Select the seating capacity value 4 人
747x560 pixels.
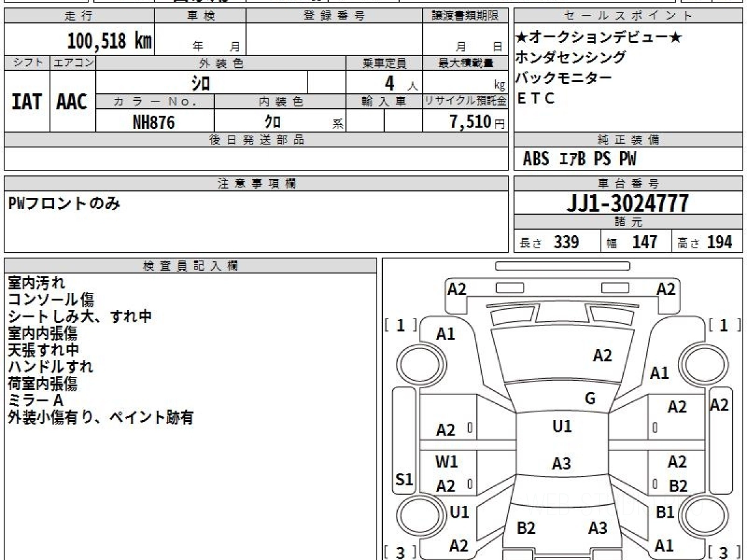[x=401, y=83]
